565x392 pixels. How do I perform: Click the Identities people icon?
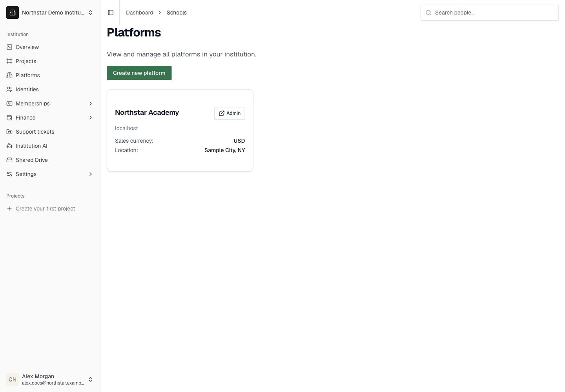pos(9,89)
